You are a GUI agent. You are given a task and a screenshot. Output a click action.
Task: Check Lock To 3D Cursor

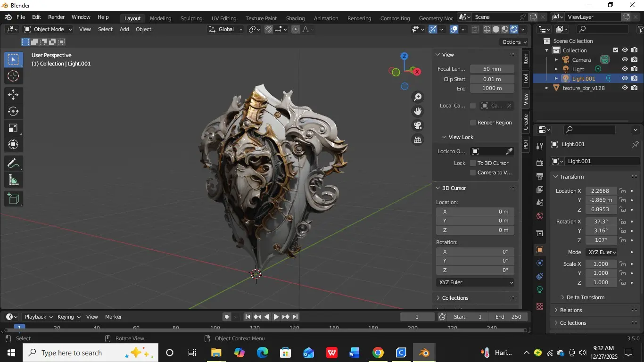tap(473, 163)
